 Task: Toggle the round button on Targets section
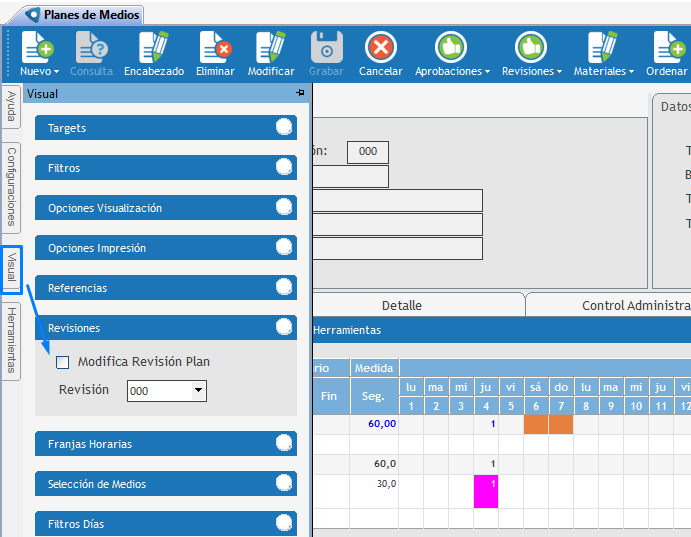[x=284, y=127]
